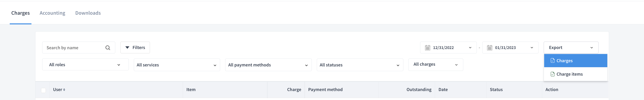Viewport: 644px width, 100px height.
Task: Open the All charges dropdown
Action: tap(436, 65)
